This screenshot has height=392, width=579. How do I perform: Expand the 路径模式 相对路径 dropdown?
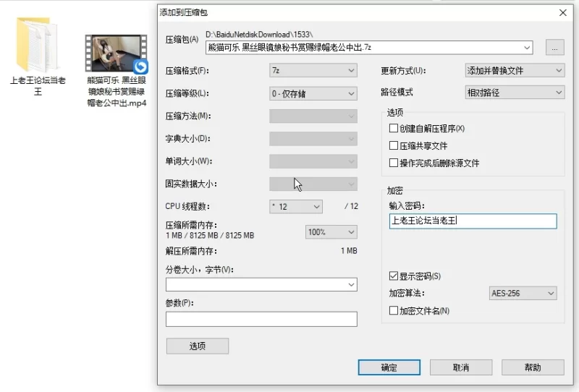(x=514, y=93)
